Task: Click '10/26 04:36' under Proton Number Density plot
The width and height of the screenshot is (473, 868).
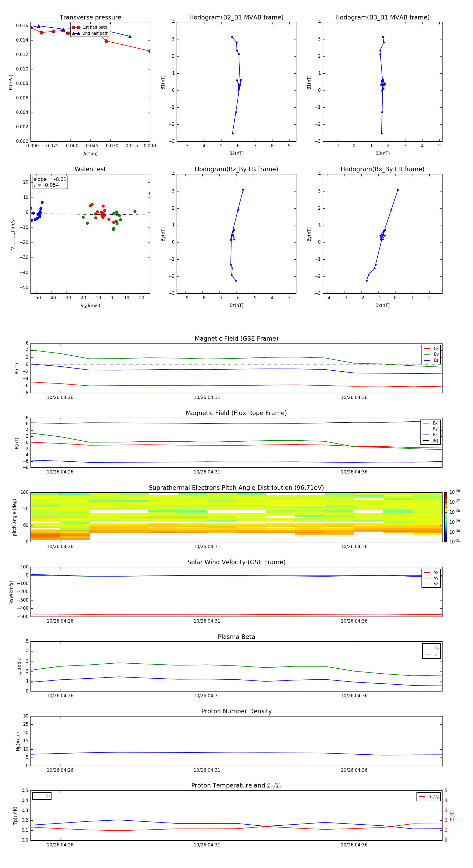Action: click(354, 770)
